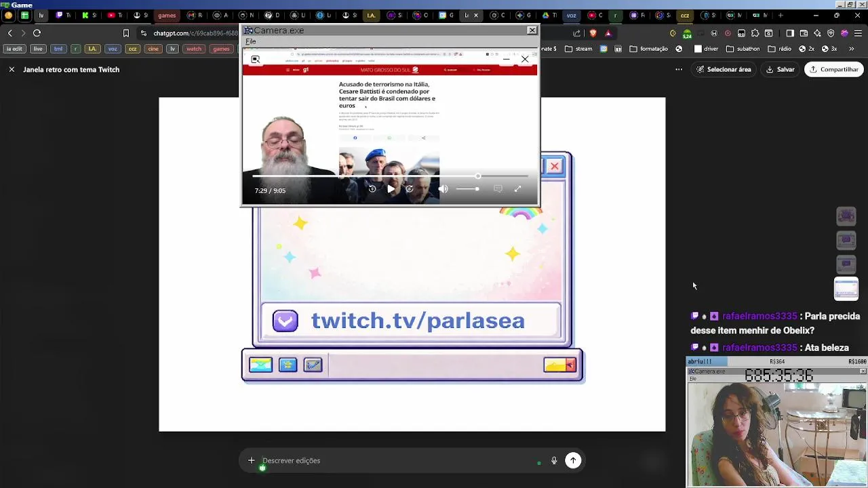The height and width of the screenshot is (488, 868).
Task: Open the 'games' tab group label
Action: point(167,15)
